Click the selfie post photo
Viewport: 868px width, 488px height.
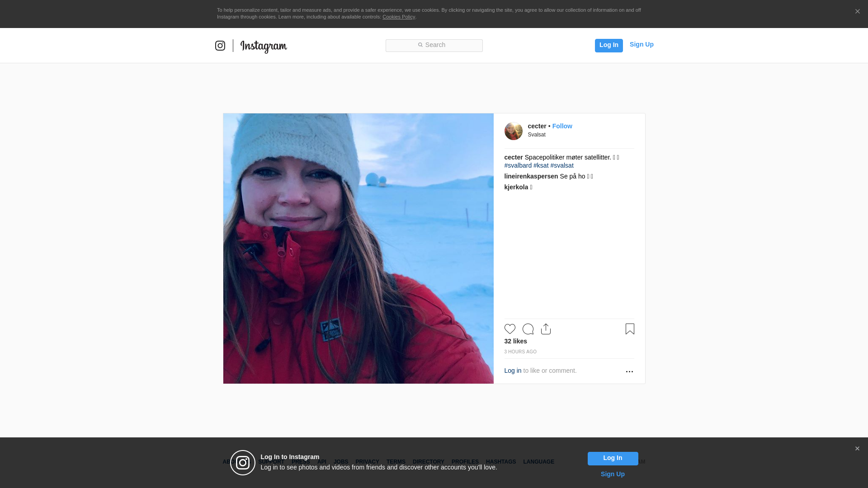[x=358, y=249]
